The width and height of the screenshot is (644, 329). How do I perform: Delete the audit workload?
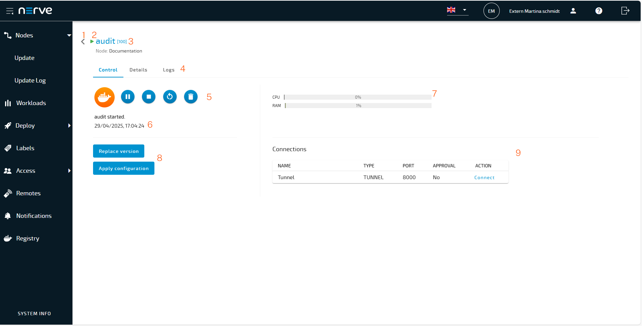pos(191,97)
